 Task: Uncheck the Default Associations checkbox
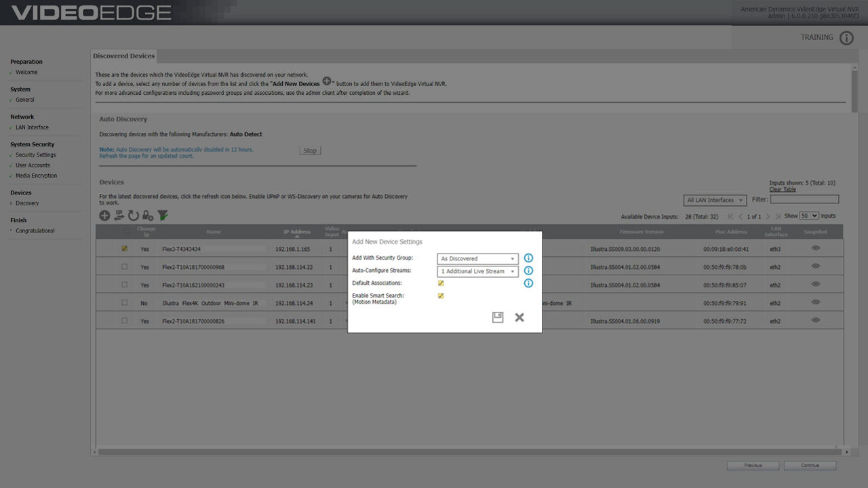point(441,283)
